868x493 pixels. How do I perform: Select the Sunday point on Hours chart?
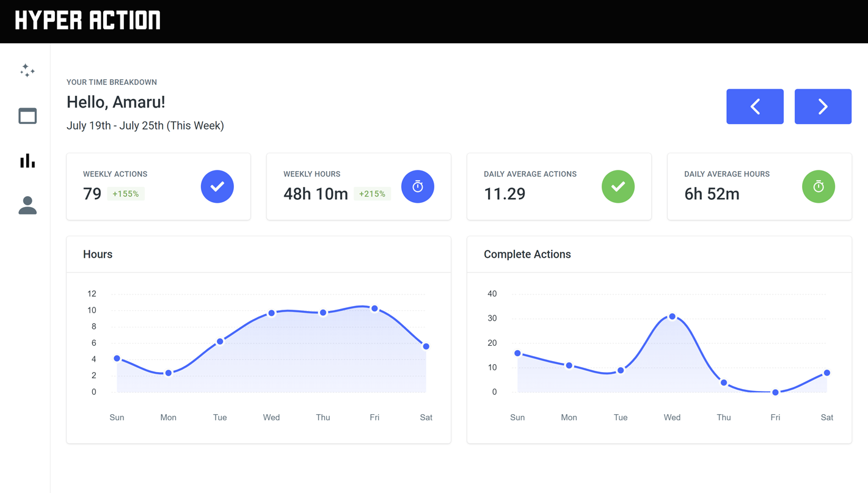[x=117, y=359]
